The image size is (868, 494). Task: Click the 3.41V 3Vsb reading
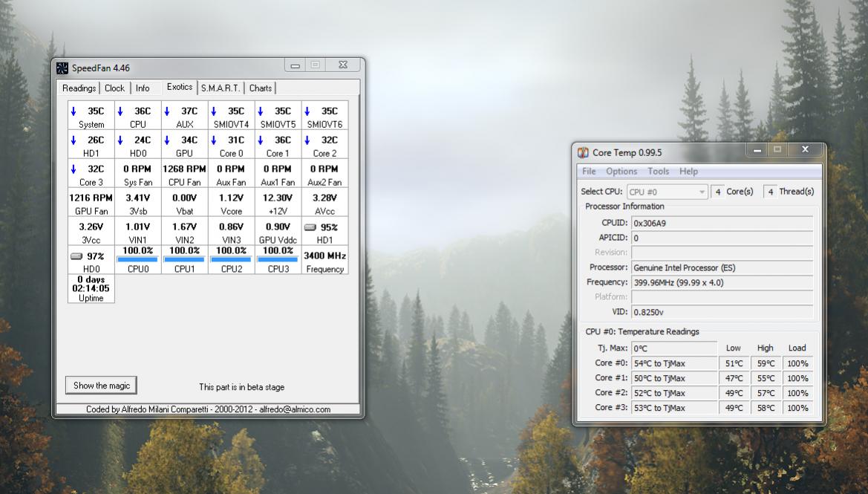coord(138,204)
